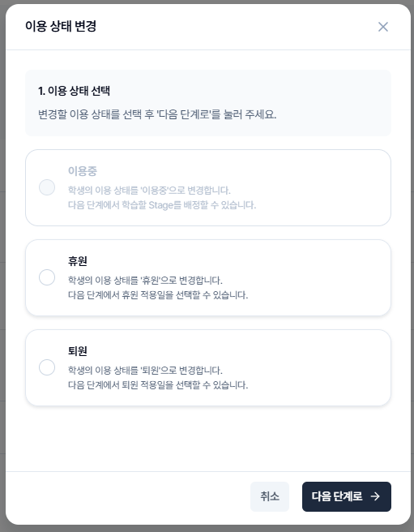
Task: Click the 퇴원 적용일 description line
Action: coord(158,384)
